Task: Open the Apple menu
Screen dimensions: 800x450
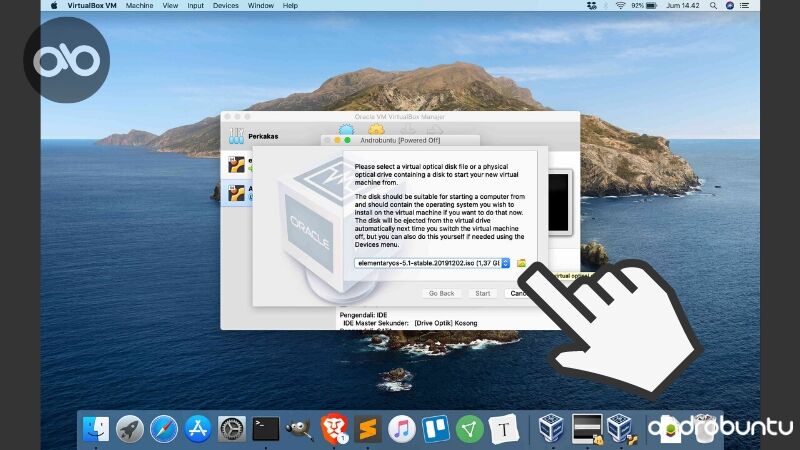Action: click(x=54, y=6)
